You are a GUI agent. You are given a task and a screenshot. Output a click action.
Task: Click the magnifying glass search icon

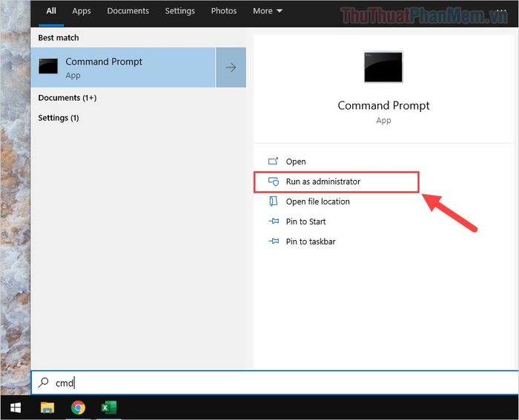coord(43,383)
